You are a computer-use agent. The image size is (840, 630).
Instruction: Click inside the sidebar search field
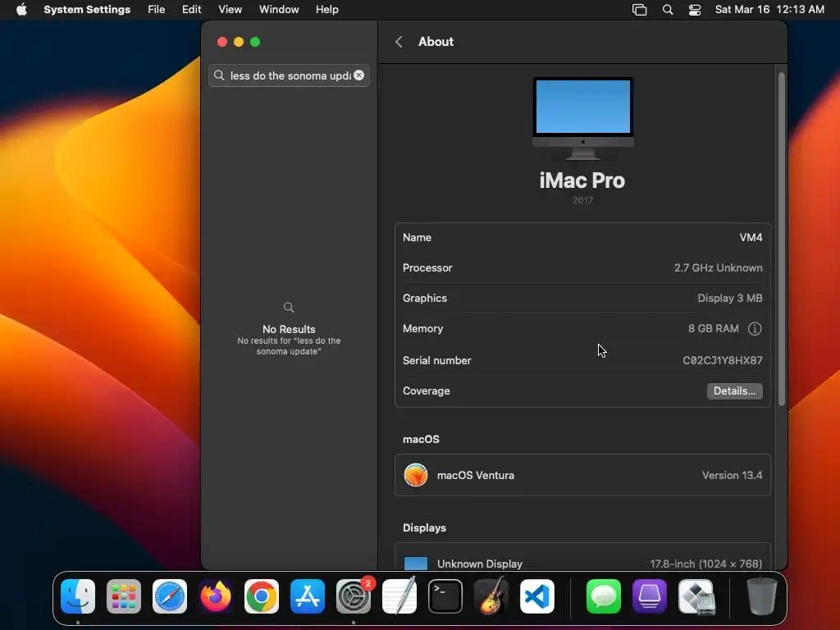[x=290, y=75]
